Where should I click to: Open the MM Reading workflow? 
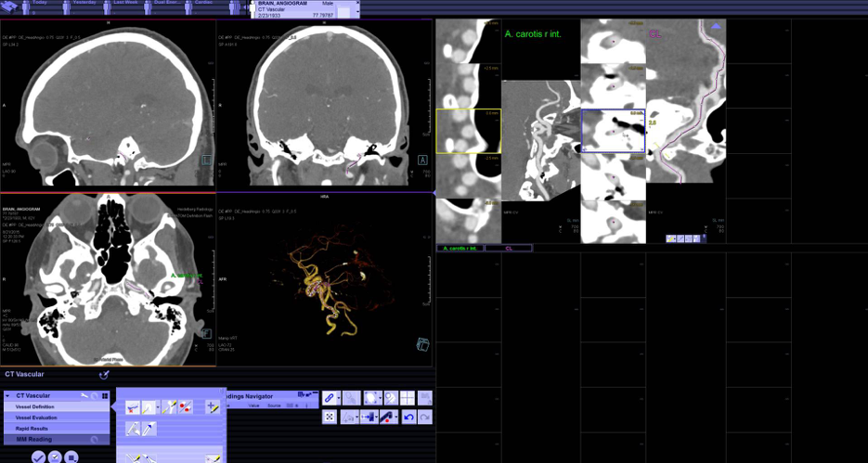pyautogui.click(x=57, y=439)
